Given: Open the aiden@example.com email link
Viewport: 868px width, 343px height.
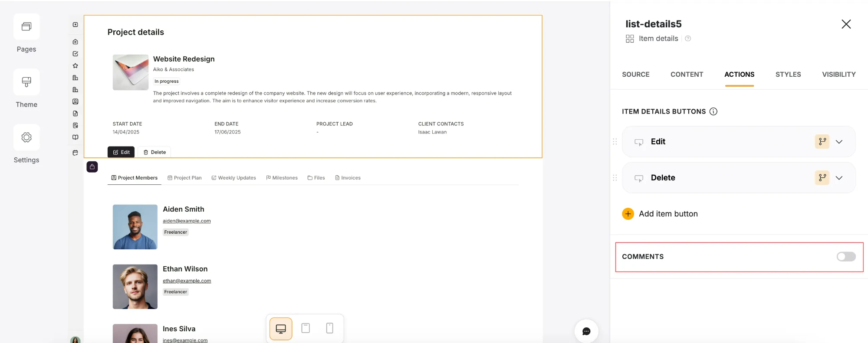Looking at the screenshot, I should 187,221.
